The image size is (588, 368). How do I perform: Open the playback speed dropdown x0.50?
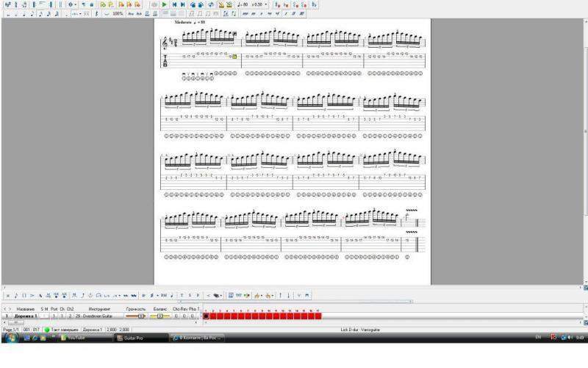click(259, 4)
